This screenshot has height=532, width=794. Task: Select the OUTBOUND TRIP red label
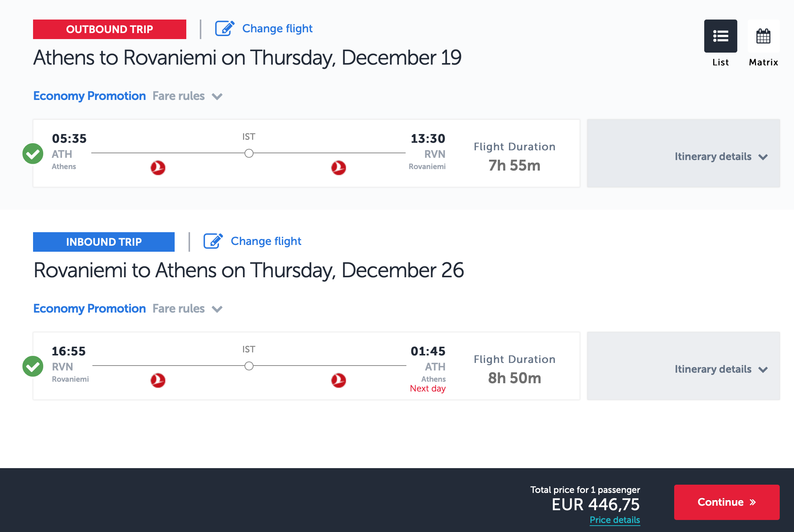pyautogui.click(x=109, y=29)
